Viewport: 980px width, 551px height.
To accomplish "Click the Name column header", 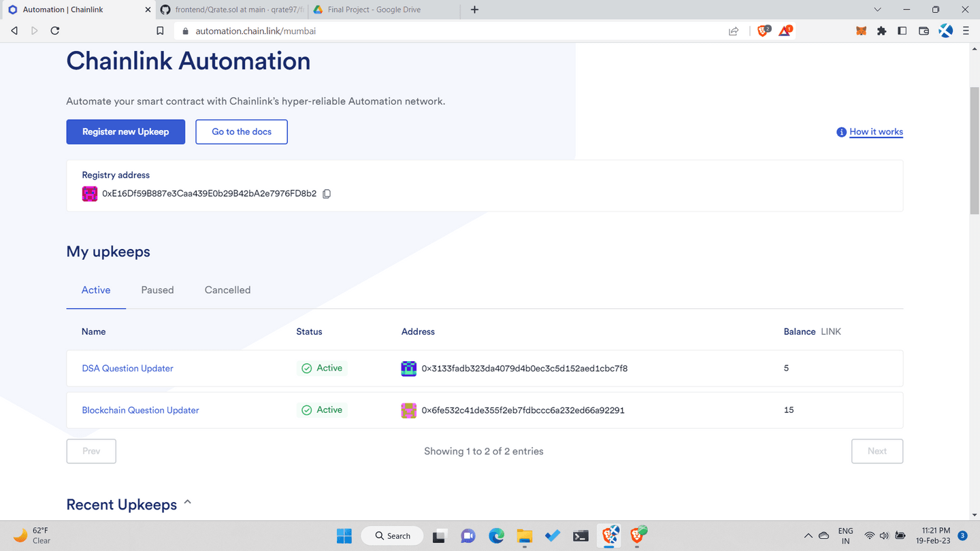I will coord(93,332).
